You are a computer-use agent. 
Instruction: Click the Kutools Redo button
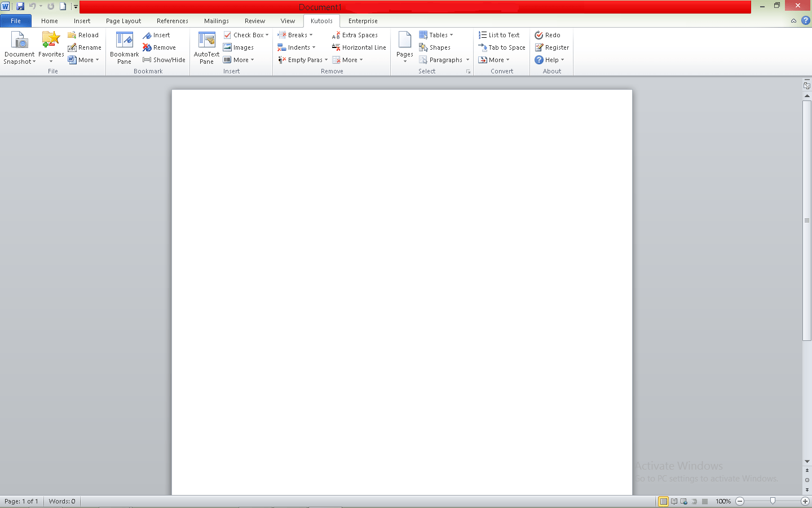(548, 35)
